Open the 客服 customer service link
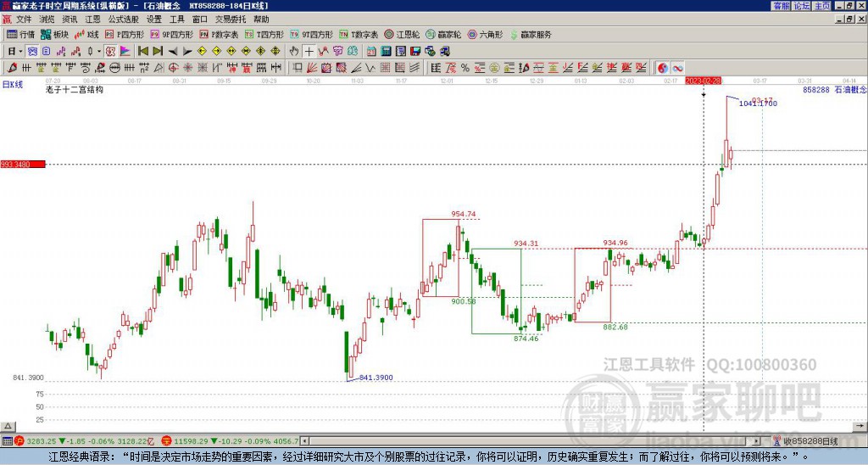Screen dimensions: 868x465 point(781,6)
